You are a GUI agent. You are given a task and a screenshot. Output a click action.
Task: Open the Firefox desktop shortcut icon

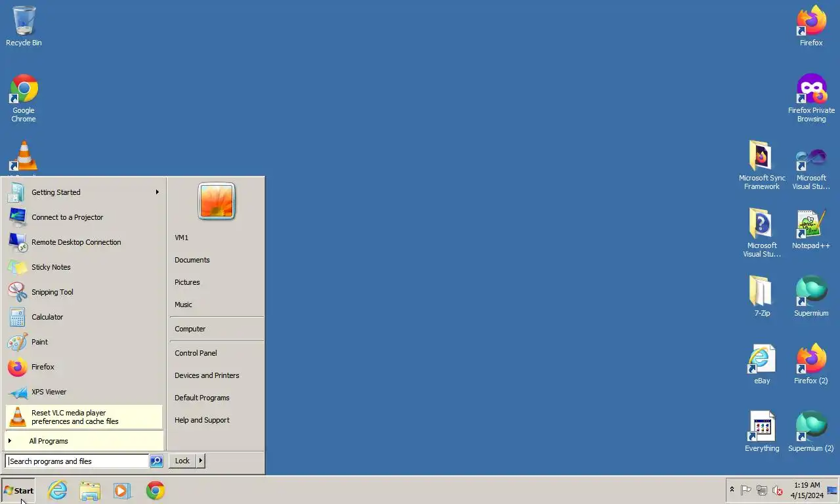coord(811,26)
